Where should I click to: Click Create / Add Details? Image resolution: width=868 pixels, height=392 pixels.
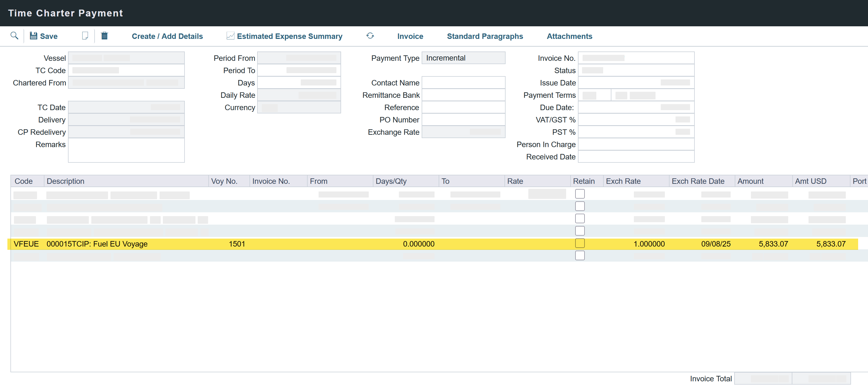point(167,36)
